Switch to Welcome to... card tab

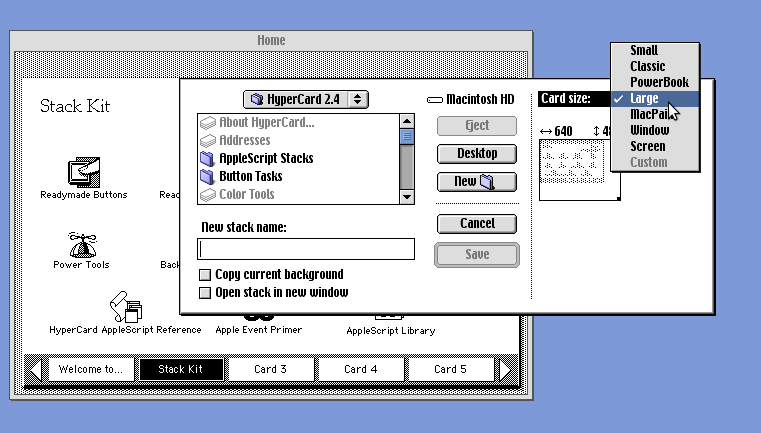(x=91, y=369)
